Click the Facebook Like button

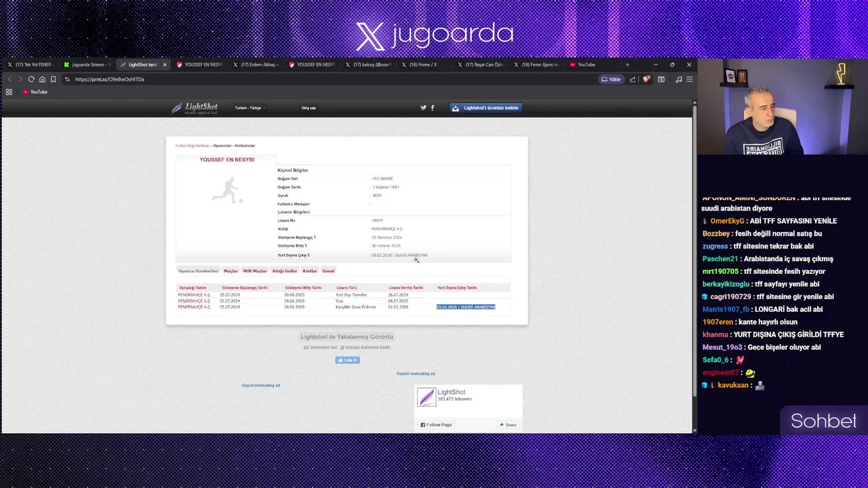click(x=347, y=360)
